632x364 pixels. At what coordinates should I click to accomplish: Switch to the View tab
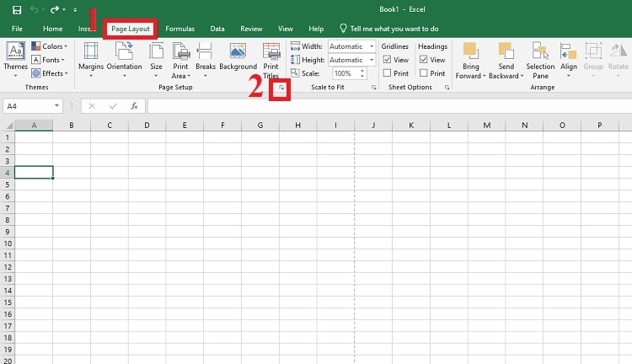point(286,29)
